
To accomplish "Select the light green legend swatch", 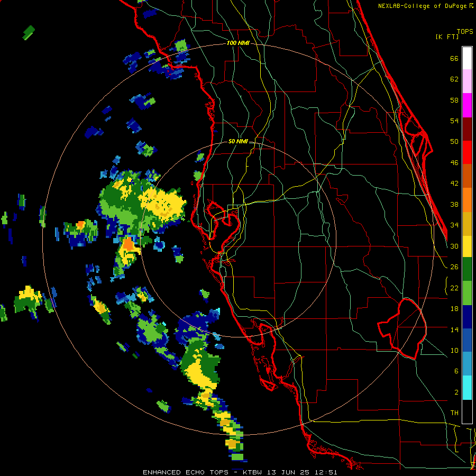I will 467,293.
